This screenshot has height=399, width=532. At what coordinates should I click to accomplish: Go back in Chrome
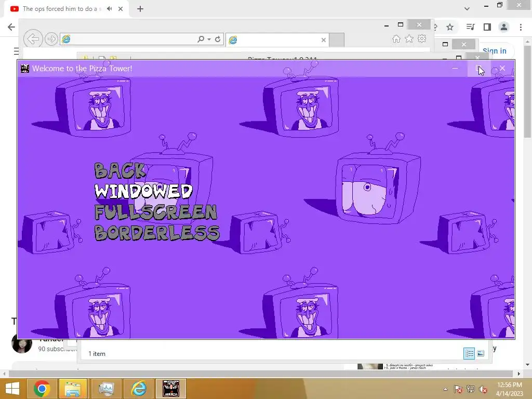coord(11,27)
